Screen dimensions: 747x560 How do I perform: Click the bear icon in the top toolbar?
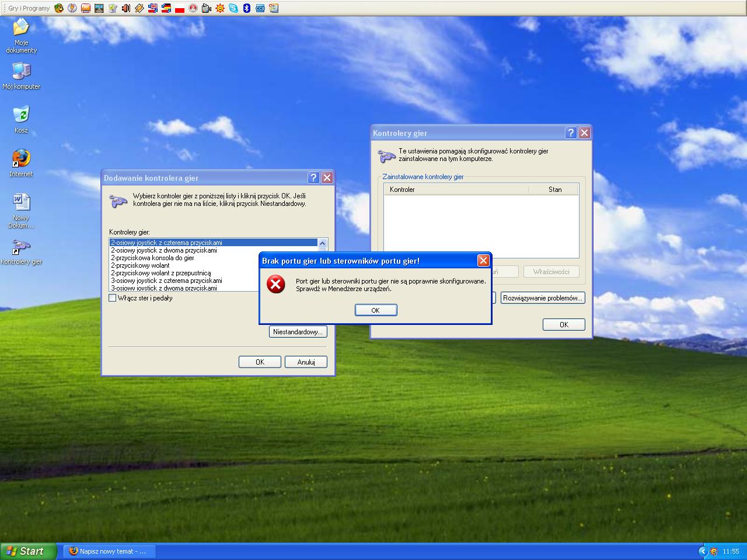tap(59, 8)
